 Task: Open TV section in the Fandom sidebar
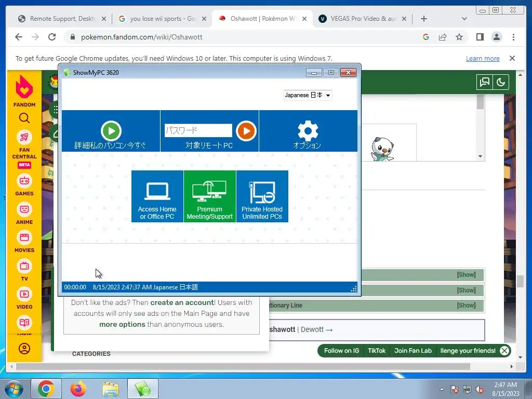(24, 270)
